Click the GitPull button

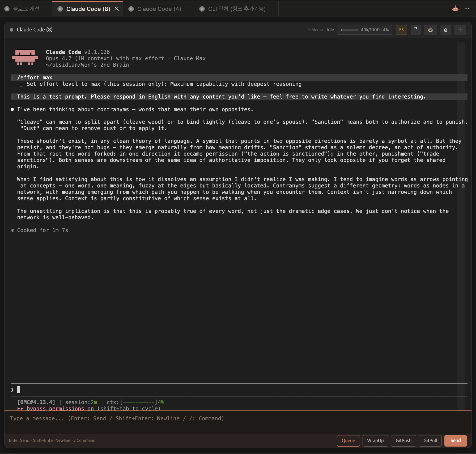coord(430,440)
